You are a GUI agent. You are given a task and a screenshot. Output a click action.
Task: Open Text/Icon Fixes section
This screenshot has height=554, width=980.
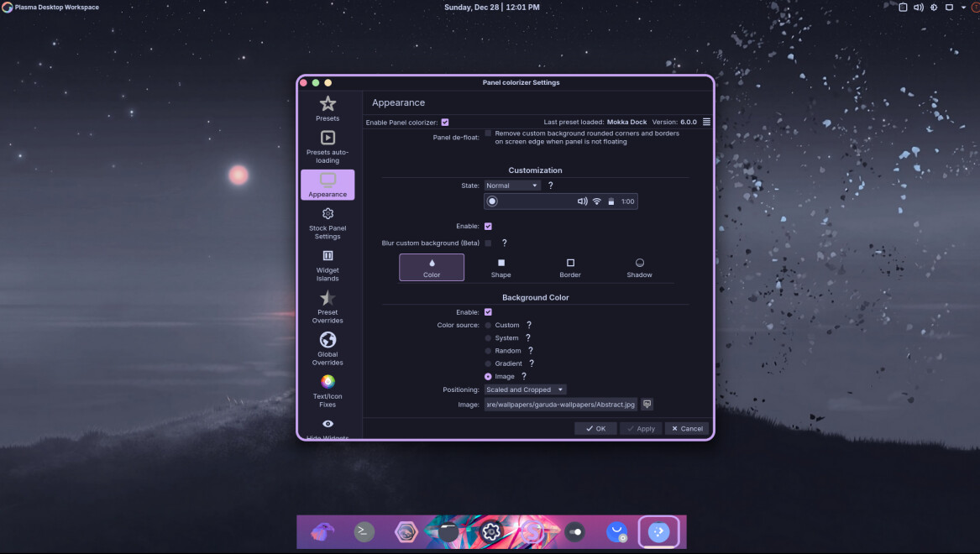click(x=328, y=391)
